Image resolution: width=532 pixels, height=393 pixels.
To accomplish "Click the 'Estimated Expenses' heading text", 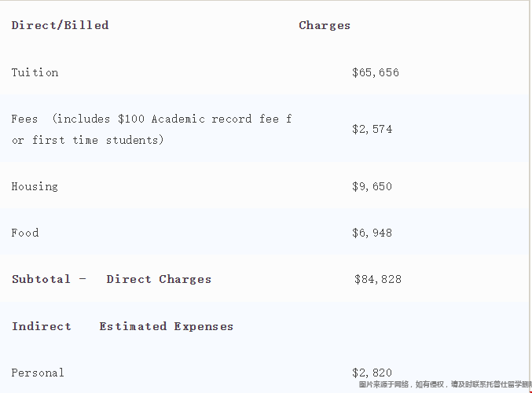I will (166, 326).
